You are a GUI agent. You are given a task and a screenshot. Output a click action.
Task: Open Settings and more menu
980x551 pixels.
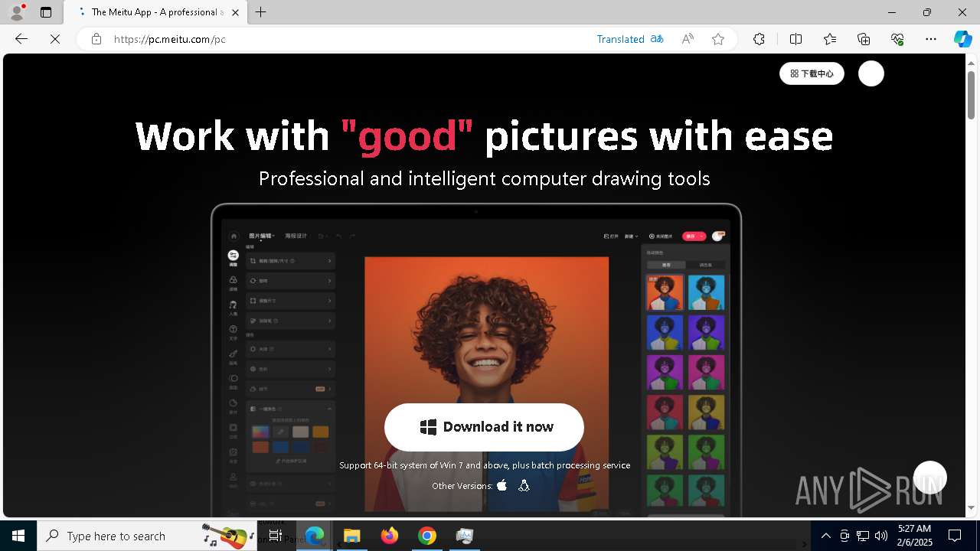coord(931,39)
